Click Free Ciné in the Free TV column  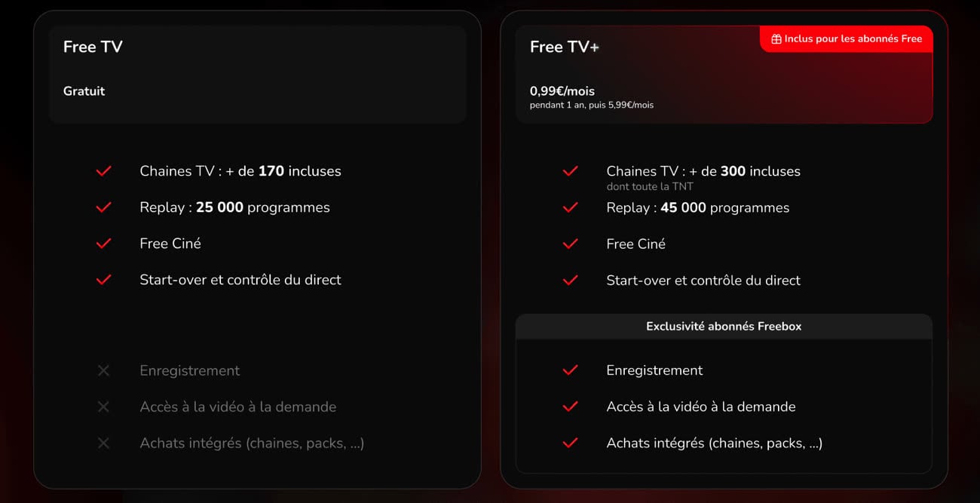coord(170,244)
